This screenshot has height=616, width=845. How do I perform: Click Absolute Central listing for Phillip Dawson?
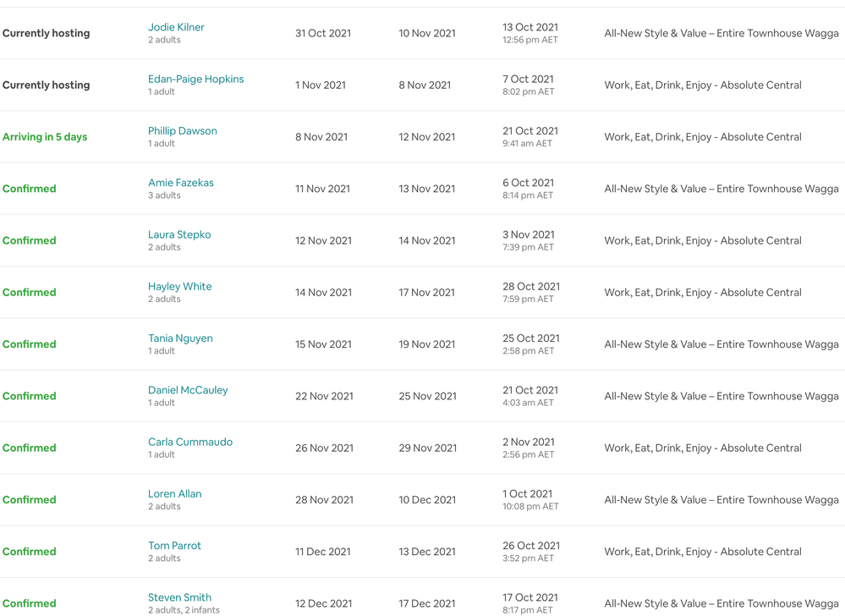702,137
